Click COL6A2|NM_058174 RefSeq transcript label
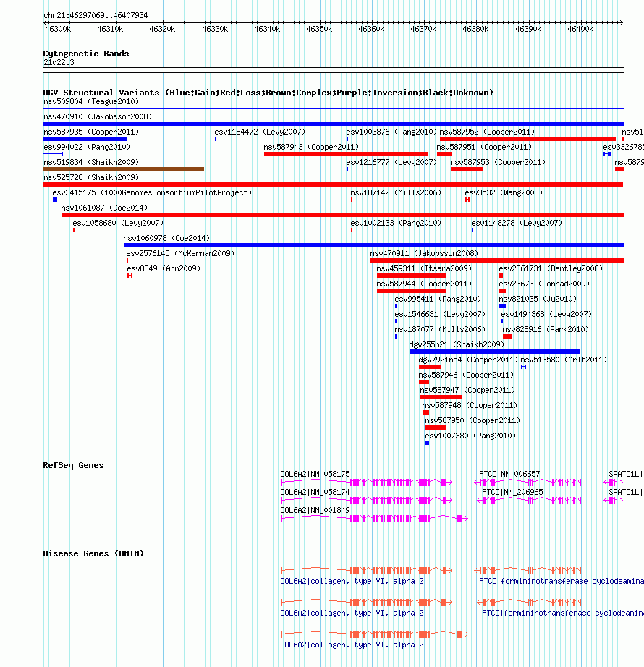This screenshot has width=644, height=667. [315, 492]
